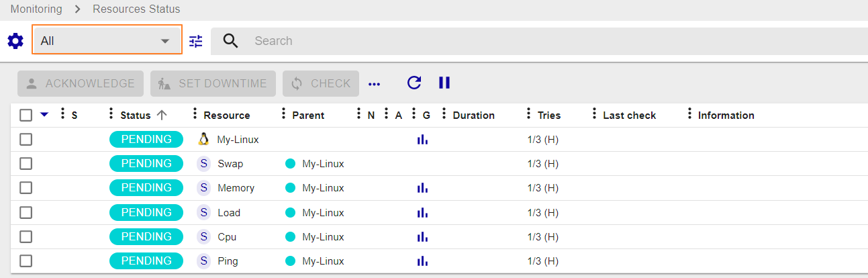The width and height of the screenshot is (868, 278).
Task: Open the Resource column options menu
Action: click(195, 114)
